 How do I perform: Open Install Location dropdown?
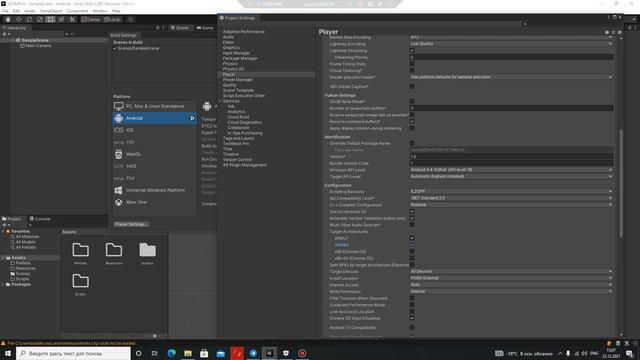(x=511, y=278)
